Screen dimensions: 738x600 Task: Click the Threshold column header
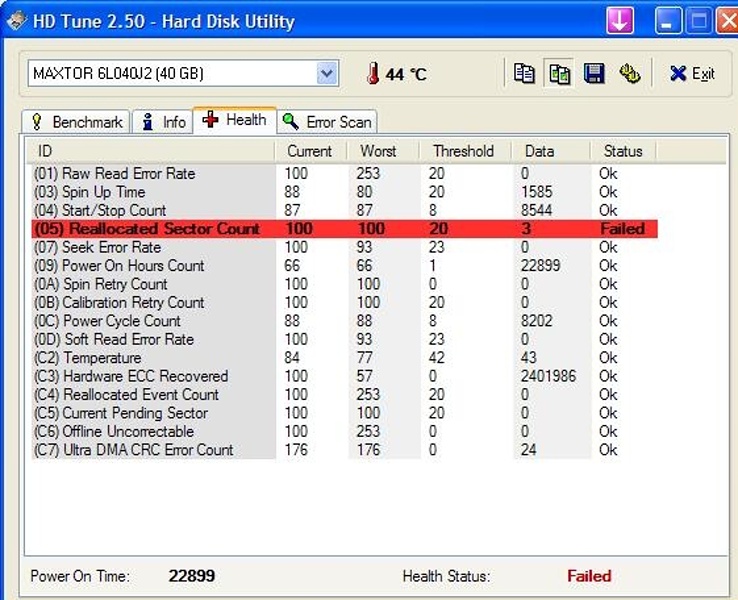coord(463,151)
